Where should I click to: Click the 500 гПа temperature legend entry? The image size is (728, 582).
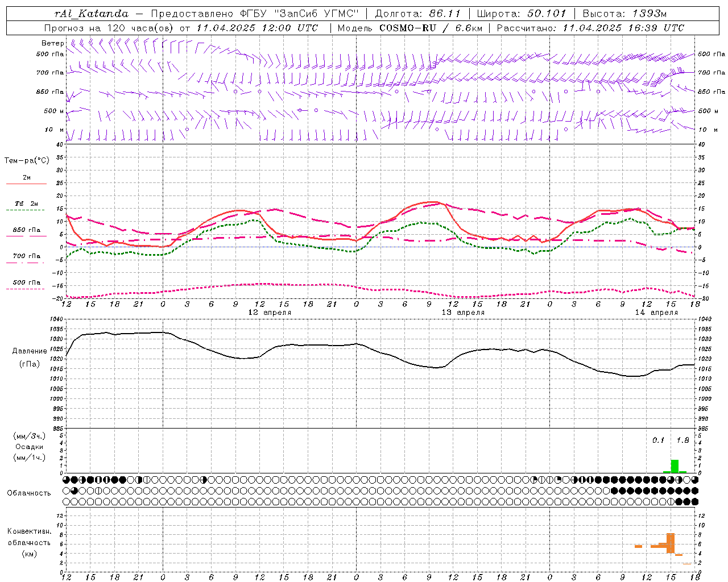(27, 282)
